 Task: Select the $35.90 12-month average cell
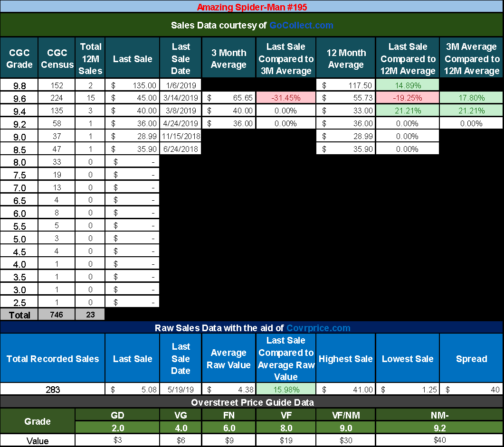pyautogui.click(x=346, y=149)
